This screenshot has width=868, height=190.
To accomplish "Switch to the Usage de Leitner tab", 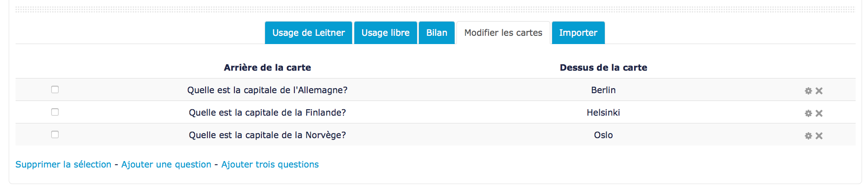I will click(x=309, y=33).
